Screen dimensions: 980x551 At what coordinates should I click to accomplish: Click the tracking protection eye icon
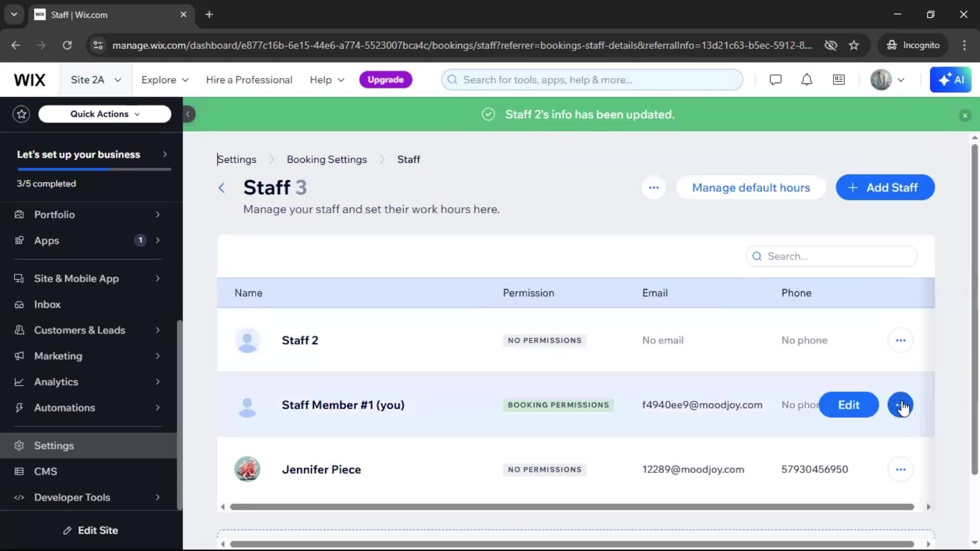(830, 45)
